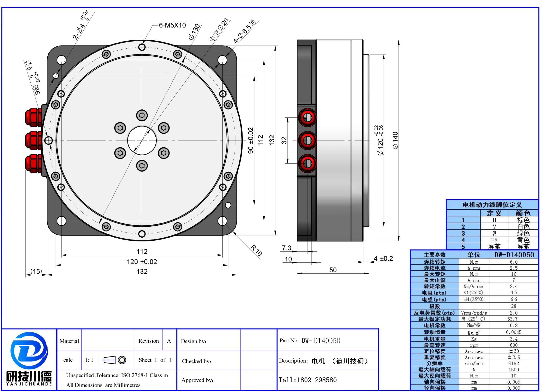Click the central hollow bore of the motor
This screenshot has width=540, height=392.
[x=142, y=141]
